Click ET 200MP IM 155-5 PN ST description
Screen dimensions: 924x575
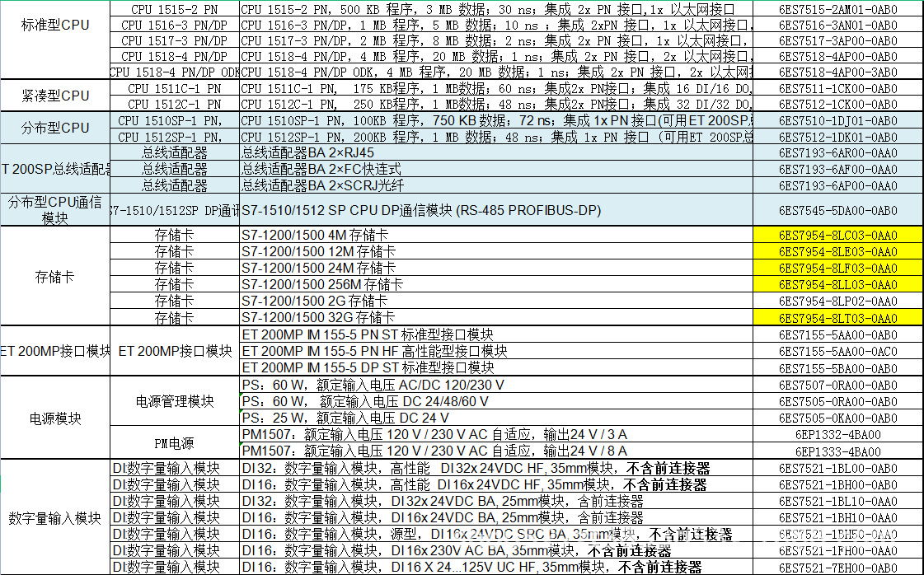pos(496,334)
